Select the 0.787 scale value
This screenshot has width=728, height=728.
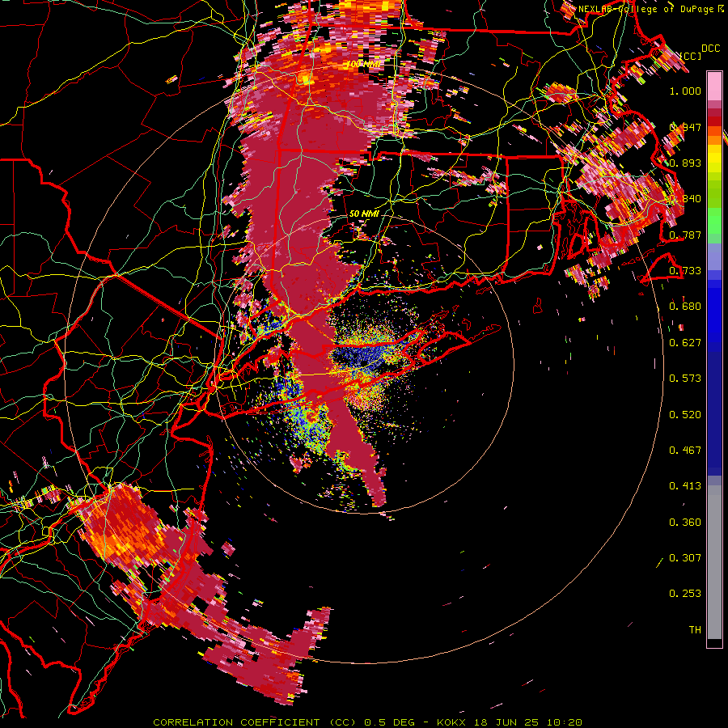[x=685, y=235]
